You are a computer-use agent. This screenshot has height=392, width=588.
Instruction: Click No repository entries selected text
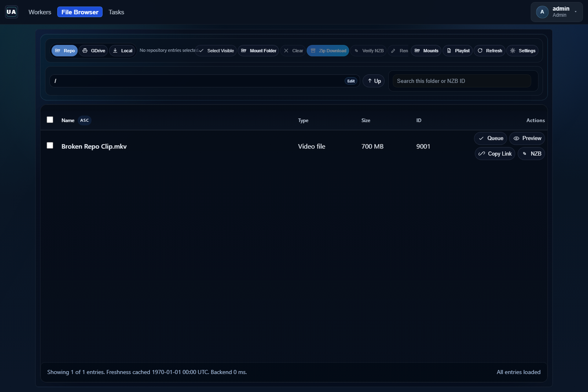[x=169, y=51]
